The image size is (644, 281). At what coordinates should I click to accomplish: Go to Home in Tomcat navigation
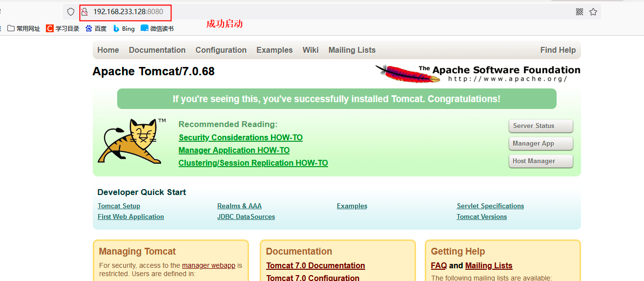108,50
